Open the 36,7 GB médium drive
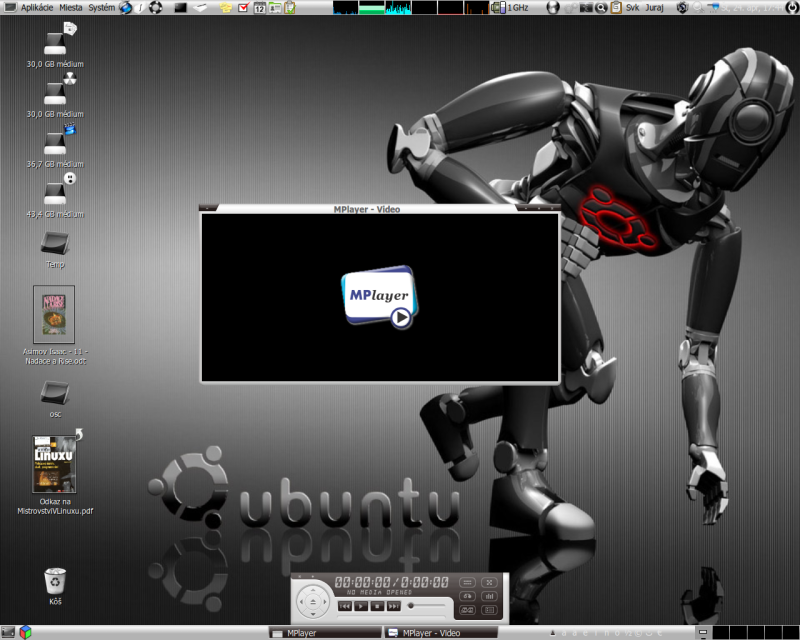This screenshot has height=640, width=800. [55, 146]
